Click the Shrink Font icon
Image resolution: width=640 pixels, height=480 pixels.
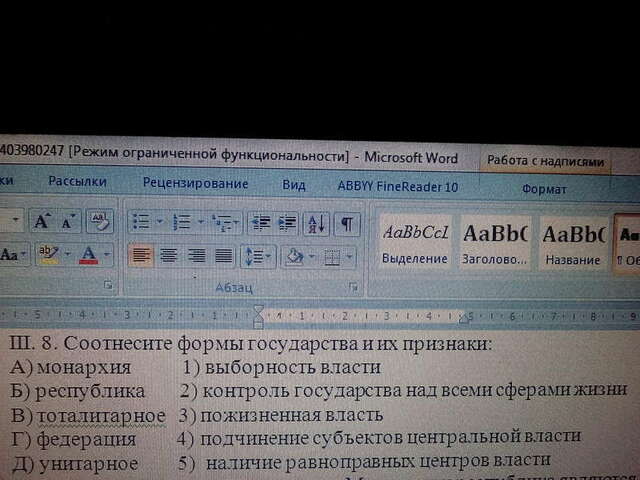(67, 222)
